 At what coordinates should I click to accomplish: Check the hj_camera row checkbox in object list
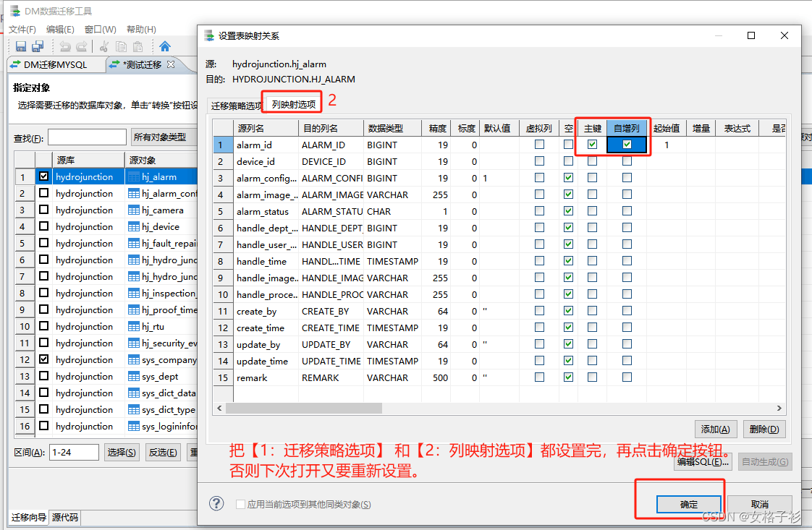[x=44, y=210]
